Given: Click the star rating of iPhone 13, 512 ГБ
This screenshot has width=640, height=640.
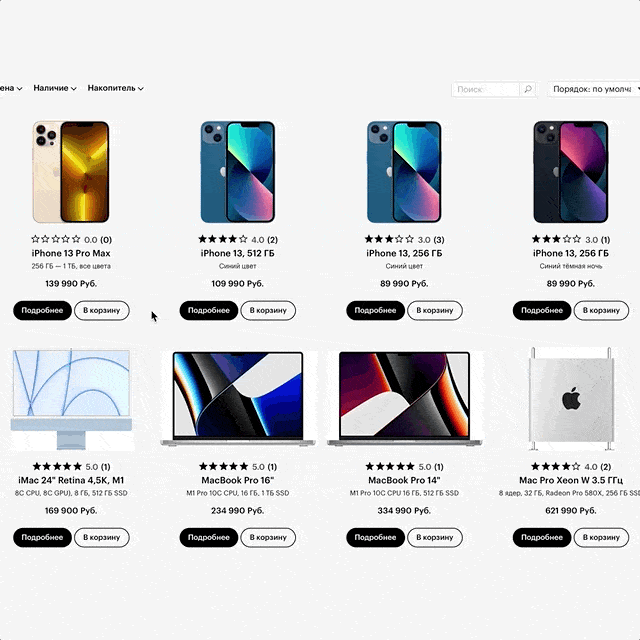Looking at the screenshot, I should pos(238,239).
